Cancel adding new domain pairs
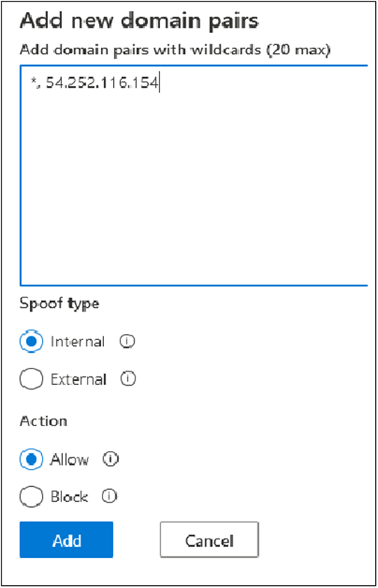 coord(209,540)
